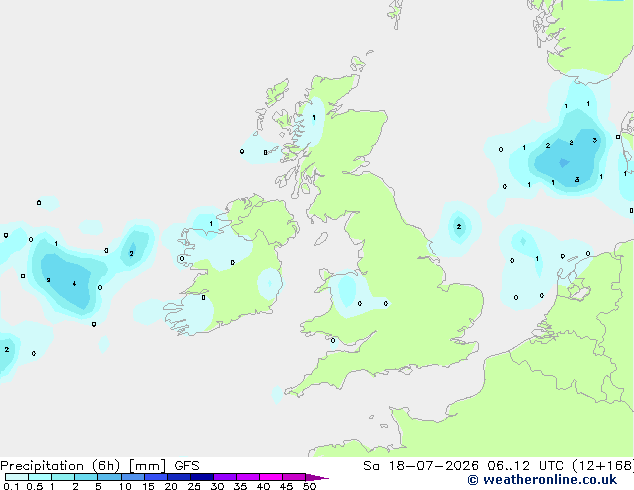Click the 15–20 mm blue legend swatch

[156, 477]
